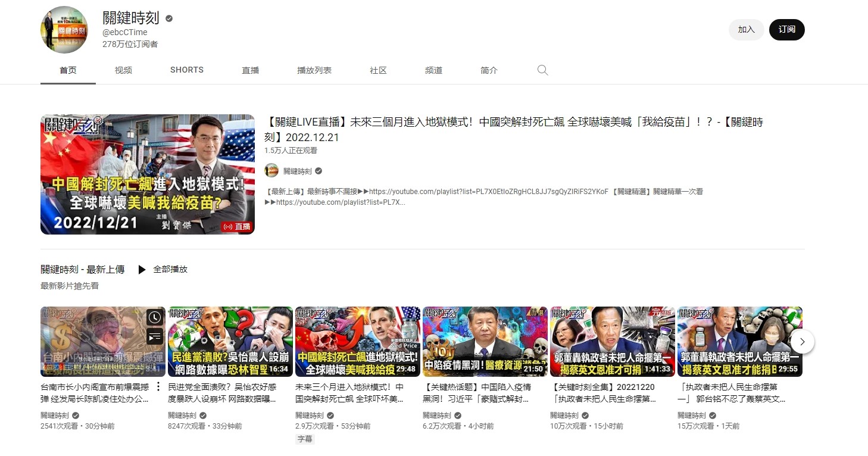Click the next arrow on video carousel

click(x=802, y=342)
